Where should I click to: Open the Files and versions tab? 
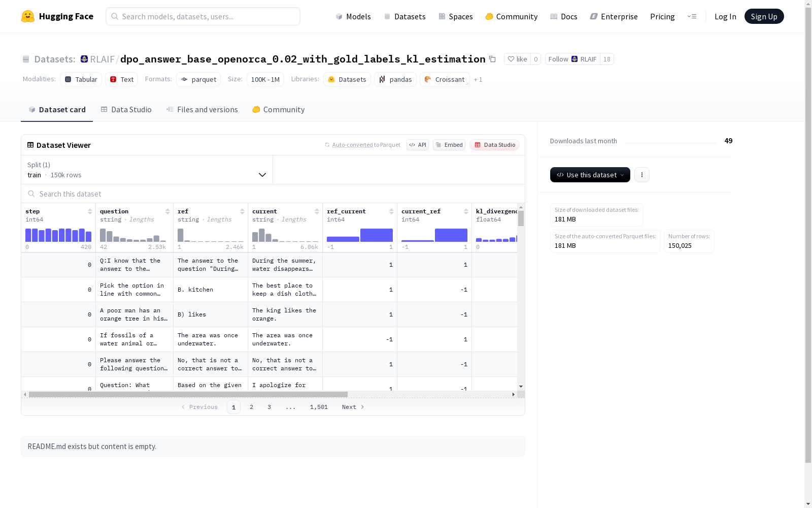[202, 110]
